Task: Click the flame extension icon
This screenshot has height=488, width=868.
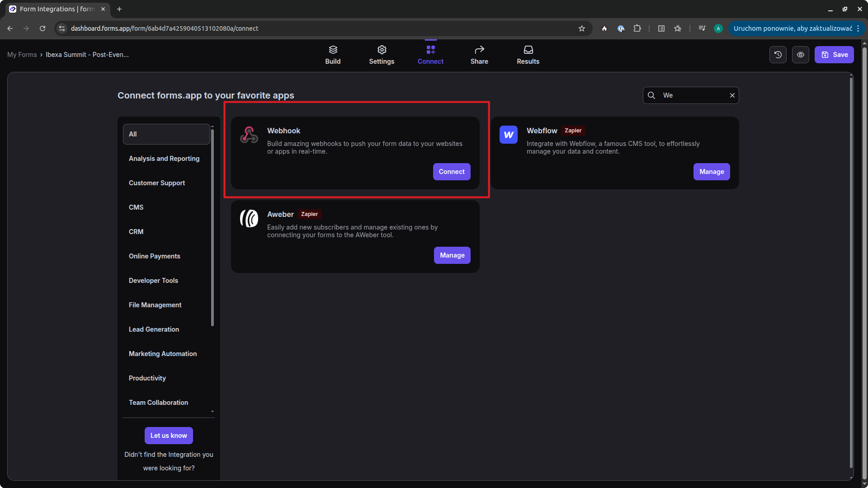Action: (x=604, y=28)
